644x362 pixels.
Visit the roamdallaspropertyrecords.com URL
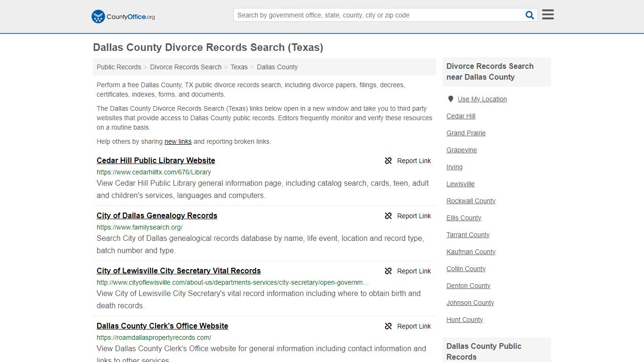[154, 337]
